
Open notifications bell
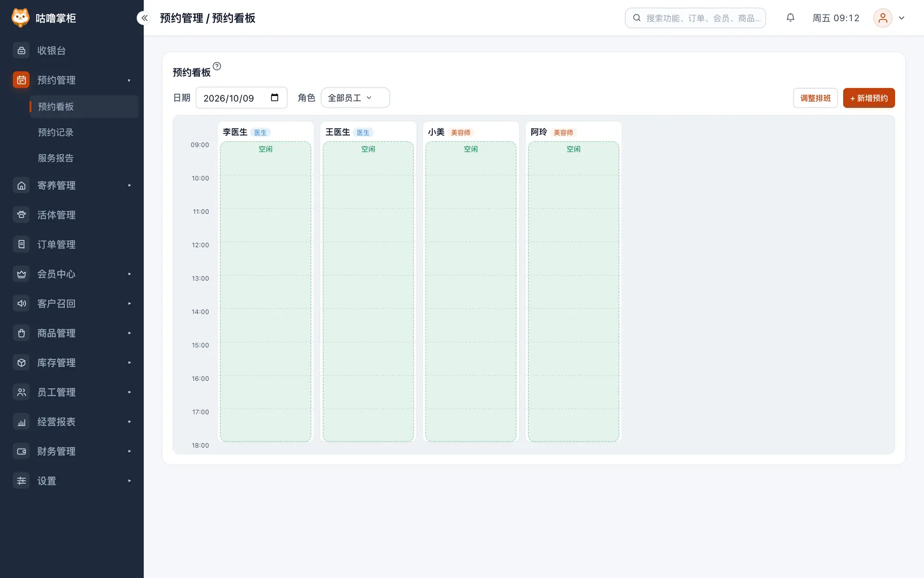pyautogui.click(x=790, y=18)
